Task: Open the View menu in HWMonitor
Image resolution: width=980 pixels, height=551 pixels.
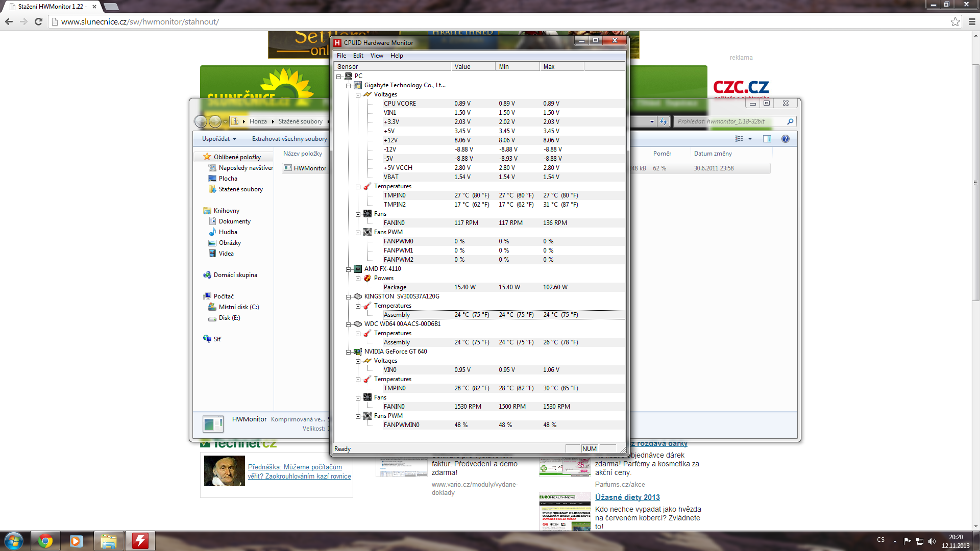Action: click(377, 56)
